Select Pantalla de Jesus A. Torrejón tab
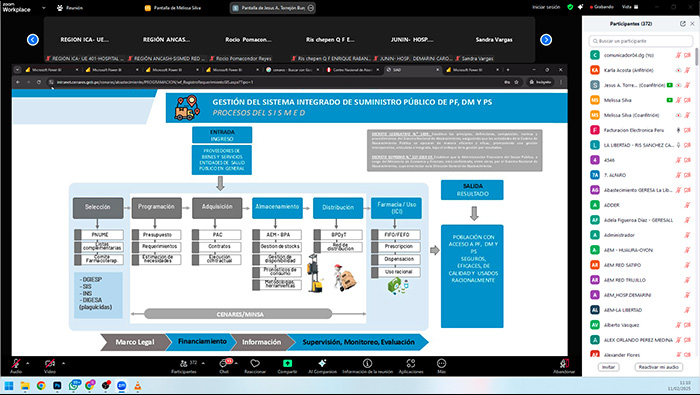Viewport: 700px width, 395px height. pyautogui.click(x=273, y=8)
